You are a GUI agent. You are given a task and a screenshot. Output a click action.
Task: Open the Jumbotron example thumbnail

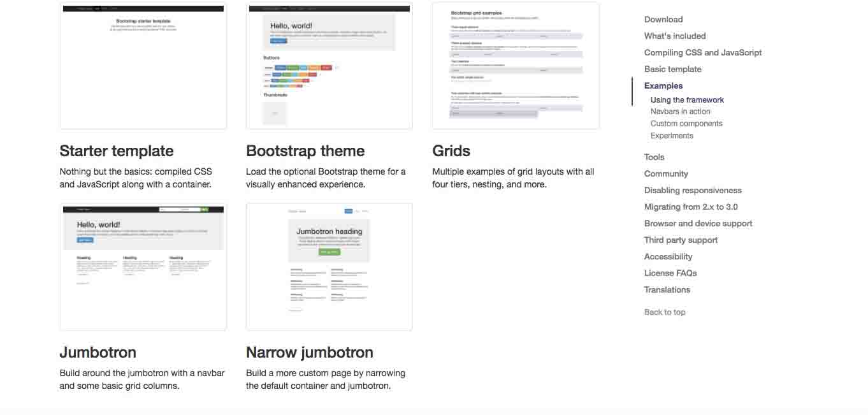[143, 267]
